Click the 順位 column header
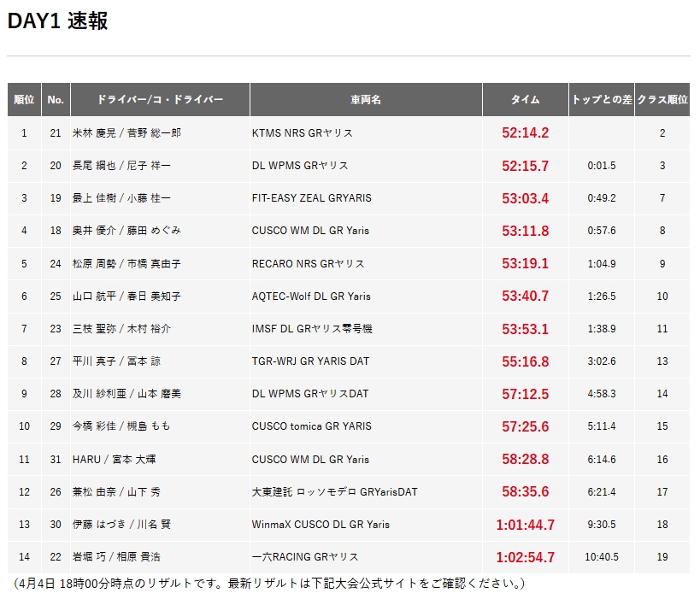Viewport: 700px width, 599px height. 24,100
